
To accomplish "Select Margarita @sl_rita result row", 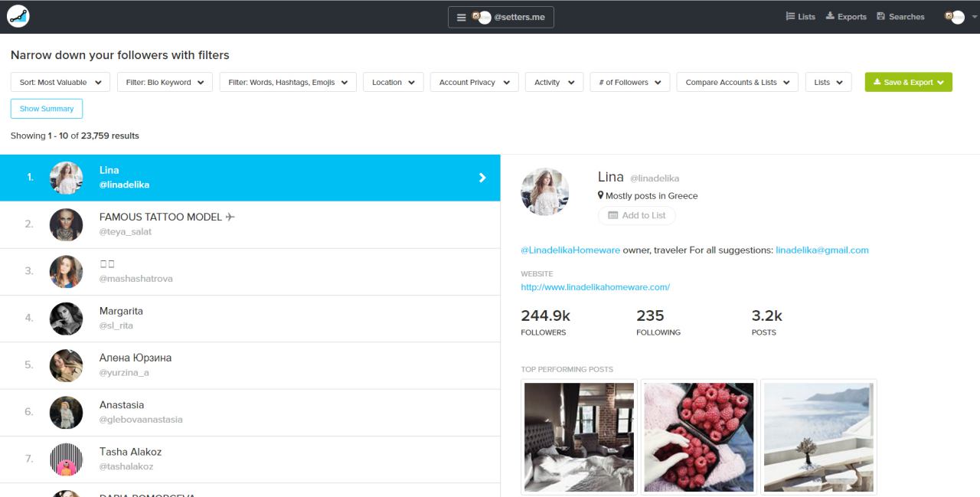I will 250,318.
